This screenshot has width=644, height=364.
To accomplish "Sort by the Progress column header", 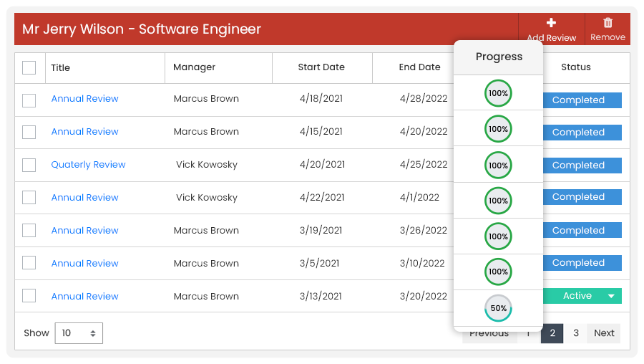I will pyautogui.click(x=499, y=57).
